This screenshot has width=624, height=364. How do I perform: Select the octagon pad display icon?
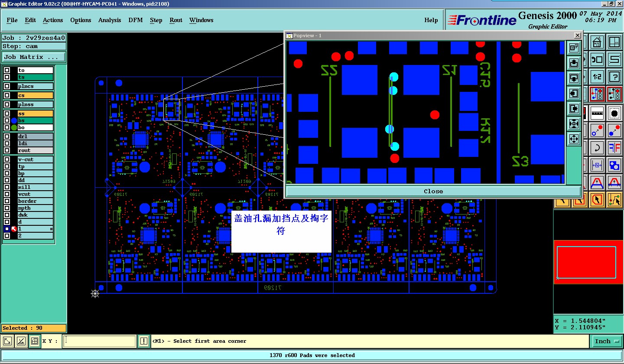point(614,113)
